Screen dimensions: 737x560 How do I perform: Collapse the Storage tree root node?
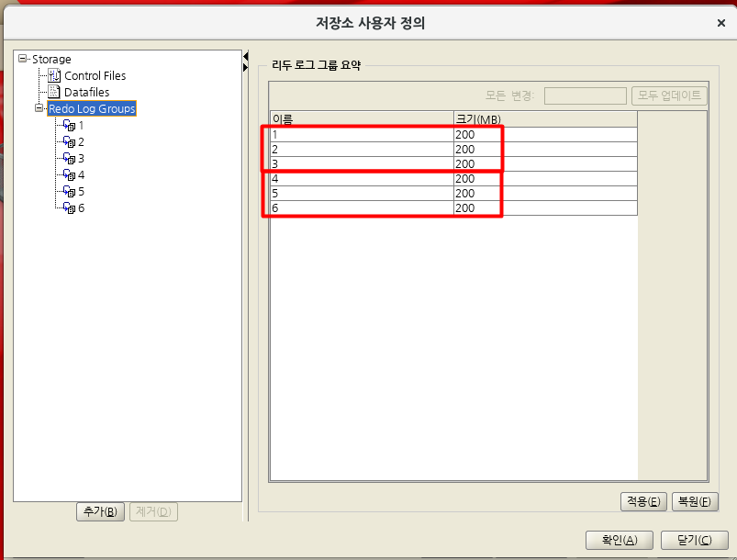[22, 59]
